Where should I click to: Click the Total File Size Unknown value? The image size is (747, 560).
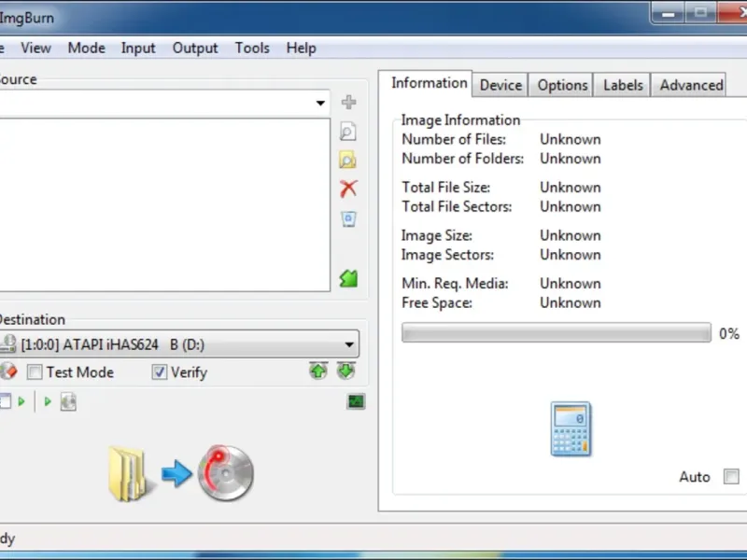pyautogui.click(x=570, y=188)
